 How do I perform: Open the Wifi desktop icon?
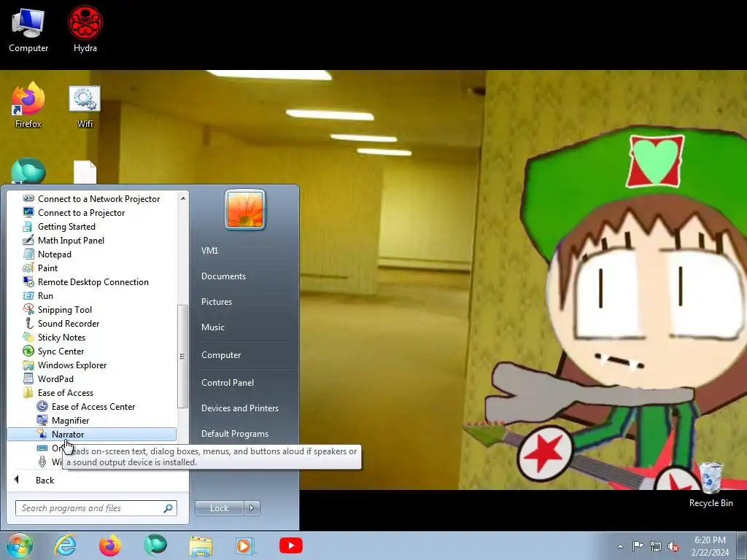pyautogui.click(x=85, y=106)
